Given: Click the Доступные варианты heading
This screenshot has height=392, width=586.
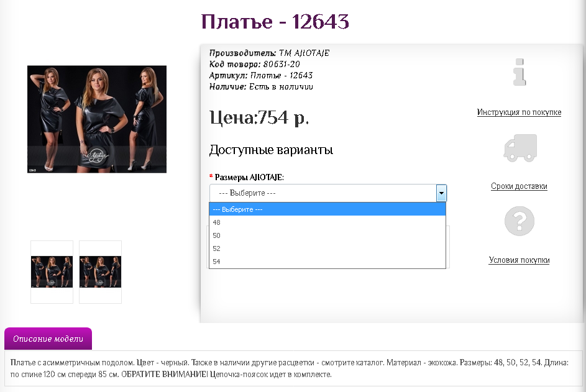Looking at the screenshot, I should (271, 150).
